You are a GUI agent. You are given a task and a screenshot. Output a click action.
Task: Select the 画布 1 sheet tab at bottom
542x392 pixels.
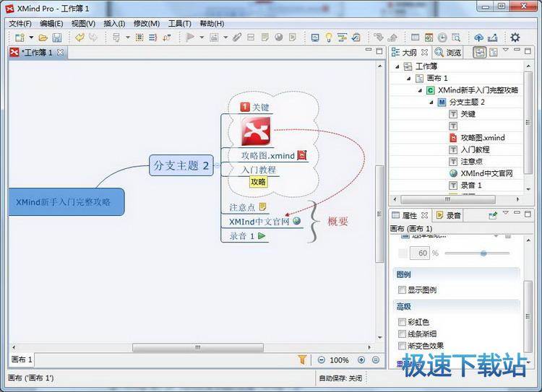22,360
